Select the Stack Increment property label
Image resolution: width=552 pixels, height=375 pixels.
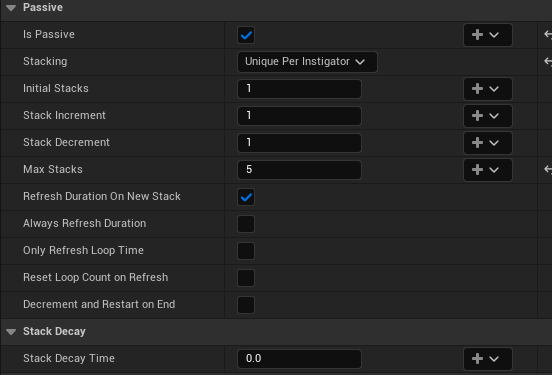[x=64, y=115]
